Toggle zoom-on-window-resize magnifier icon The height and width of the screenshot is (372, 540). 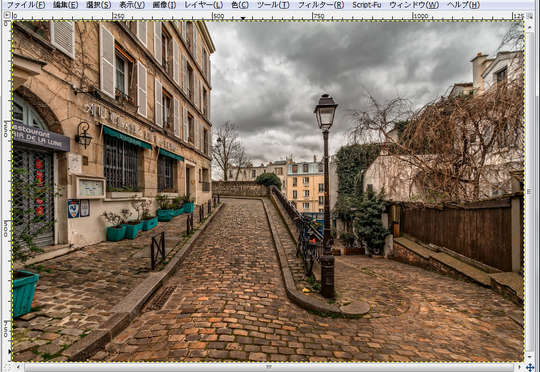point(529,16)
